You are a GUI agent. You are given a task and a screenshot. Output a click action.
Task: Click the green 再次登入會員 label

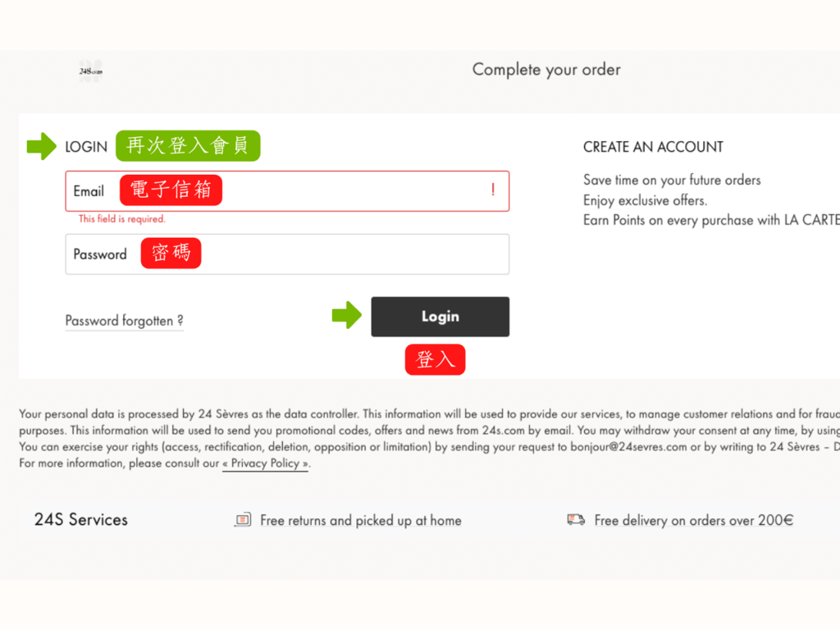tap(188, 146)
